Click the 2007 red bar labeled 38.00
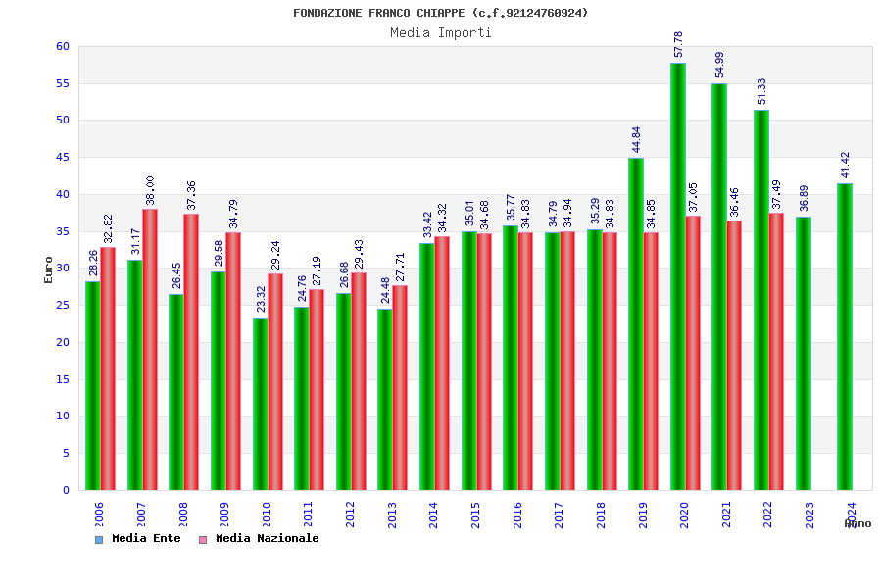This screenshot has width=882, height=588. 150,350
